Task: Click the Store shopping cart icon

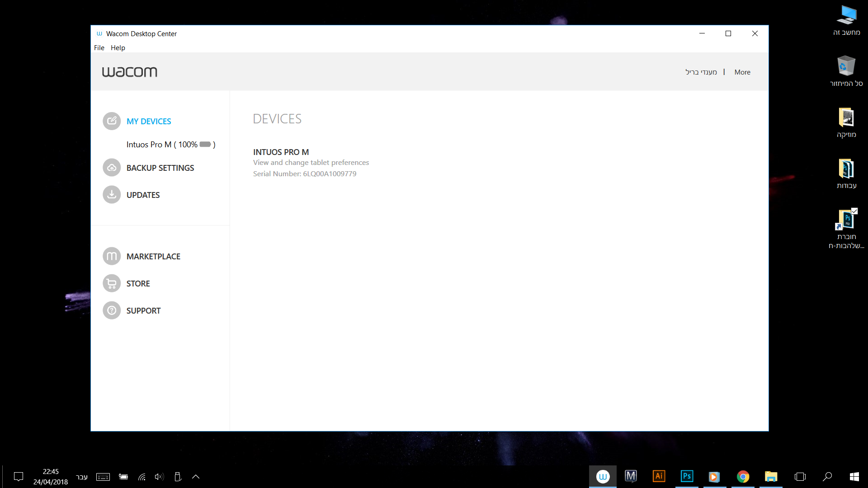Action: [112, 283]
